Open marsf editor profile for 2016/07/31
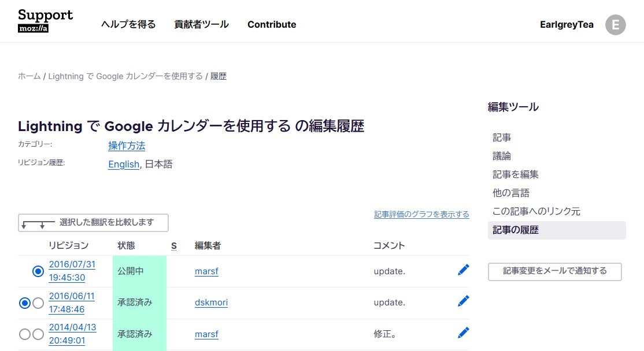 point(206,271)
